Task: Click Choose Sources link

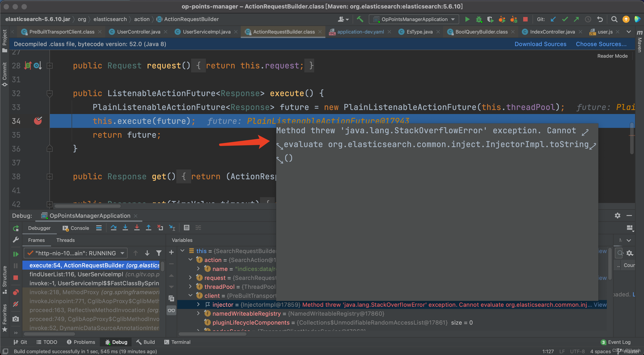Action: (x=601, y=44)
